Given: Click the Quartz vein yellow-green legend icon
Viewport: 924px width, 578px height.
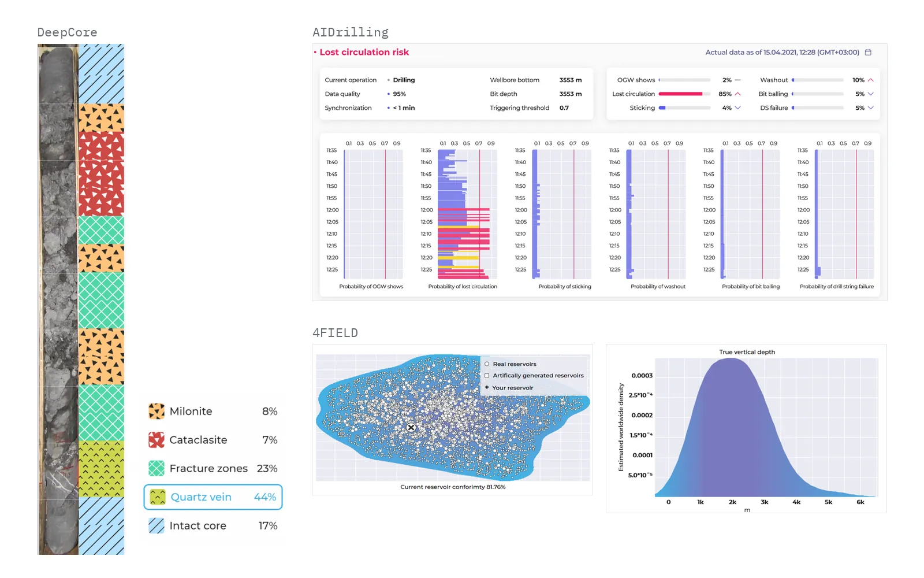Looking at the screenshot, I should pyautogui.click(x=158, y=497).
